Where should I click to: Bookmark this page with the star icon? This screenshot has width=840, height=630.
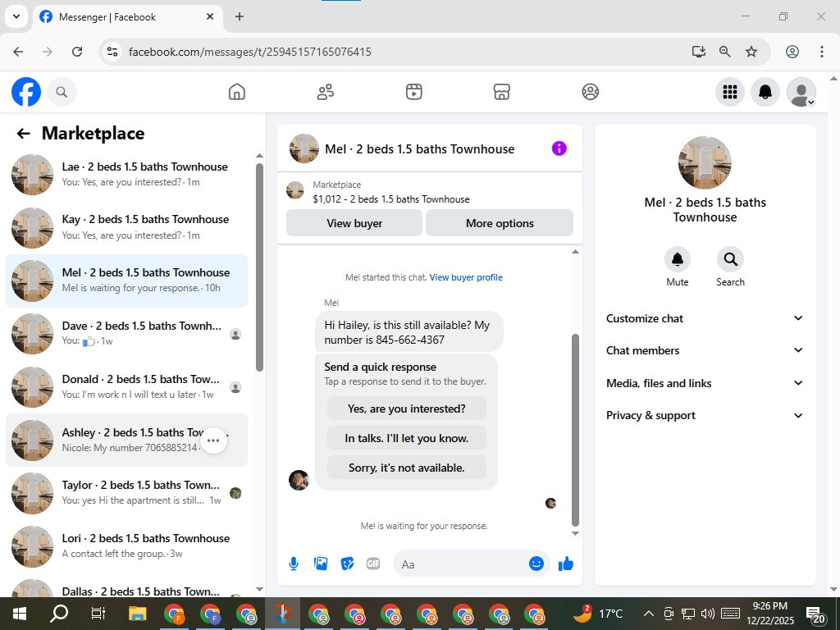coord(751,52)
